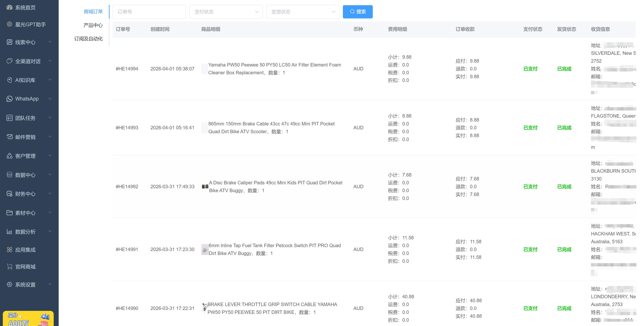
Task: Click the 系统首页 dashboard icon
Action: 10,7
